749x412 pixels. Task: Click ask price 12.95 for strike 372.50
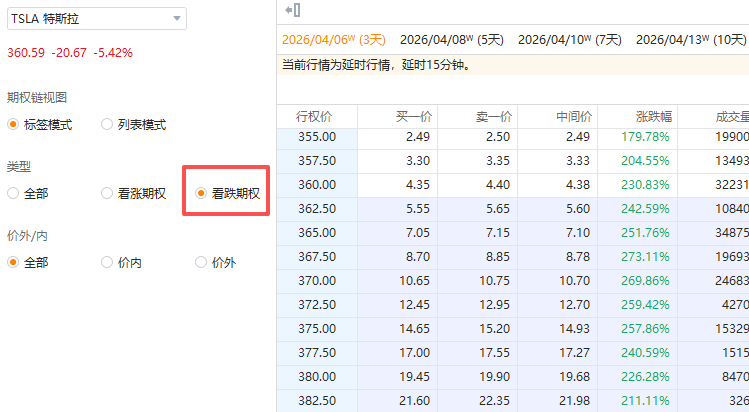(x=494, y=305)
